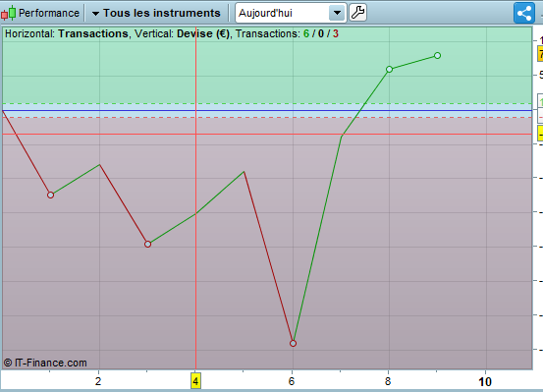Click the Devise (€) vertical axis label

click(203, 33)
